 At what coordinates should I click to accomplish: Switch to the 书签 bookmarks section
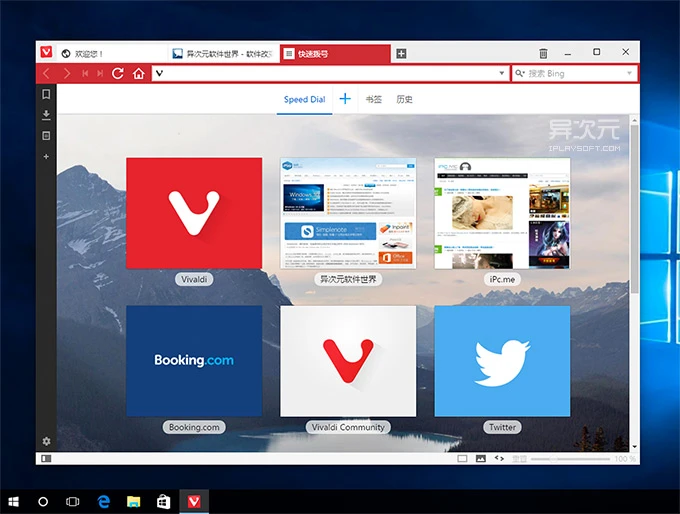click(x=373, y=99)
